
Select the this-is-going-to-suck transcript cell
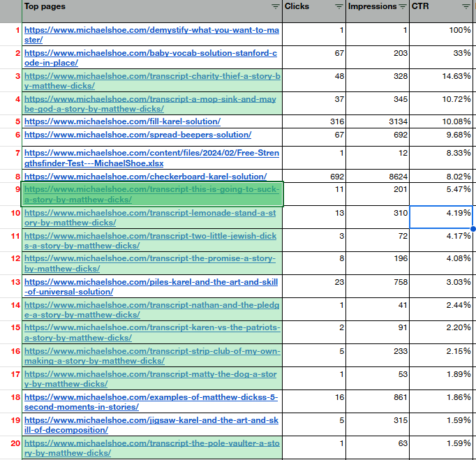pyautogui.click(x=152, y=194)
